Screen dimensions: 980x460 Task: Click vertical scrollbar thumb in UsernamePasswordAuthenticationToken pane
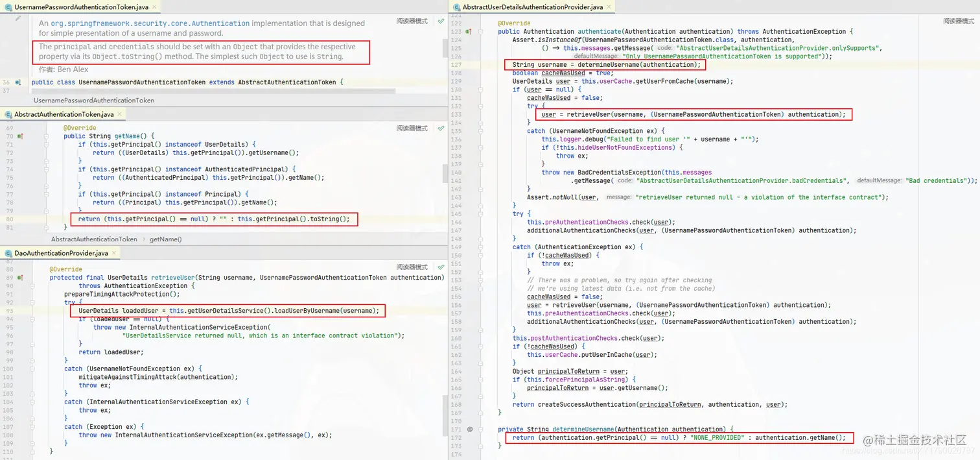[x=445, y=47]
